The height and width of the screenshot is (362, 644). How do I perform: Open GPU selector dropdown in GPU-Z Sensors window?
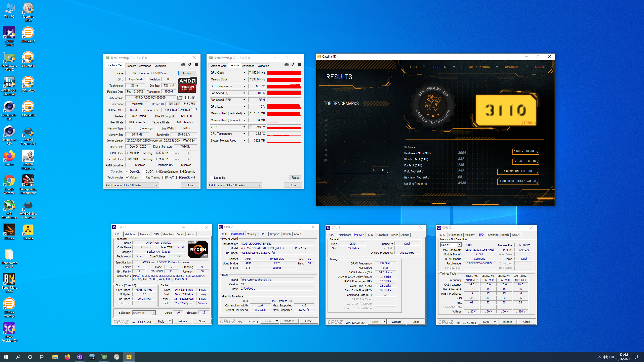tap(235, 185)
